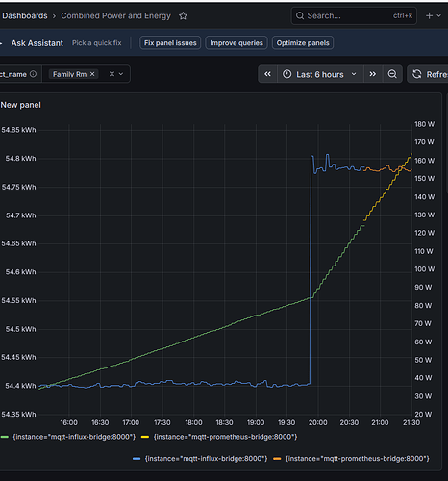Viewport: 448px width, 481px height.
Task: Click the 160 W axis label
Action: tap(425, 161)
